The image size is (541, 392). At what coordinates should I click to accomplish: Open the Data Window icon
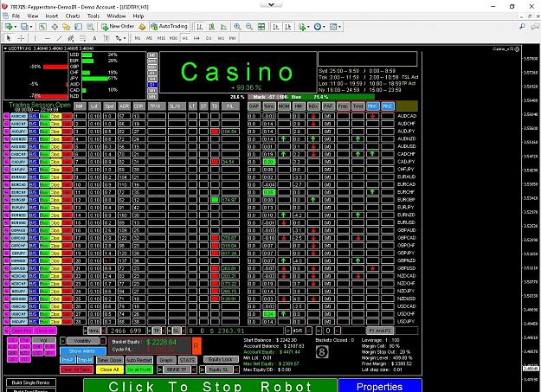[55, 27]
